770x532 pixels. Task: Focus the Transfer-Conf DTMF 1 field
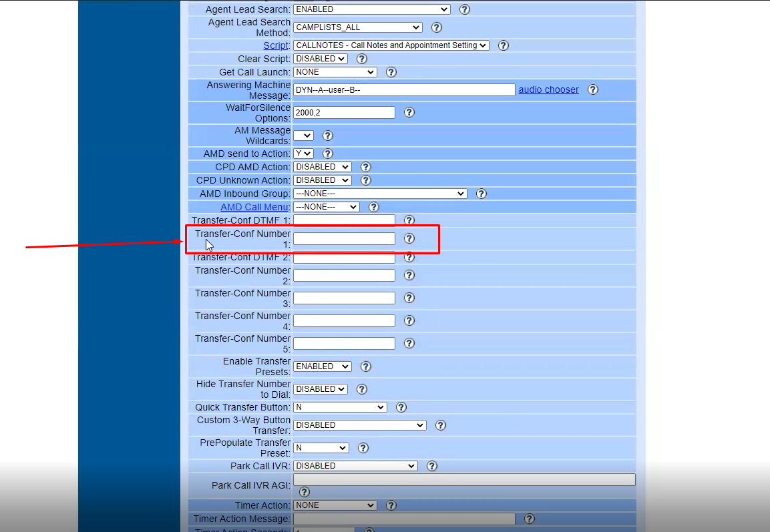click(x=344, y=220)
